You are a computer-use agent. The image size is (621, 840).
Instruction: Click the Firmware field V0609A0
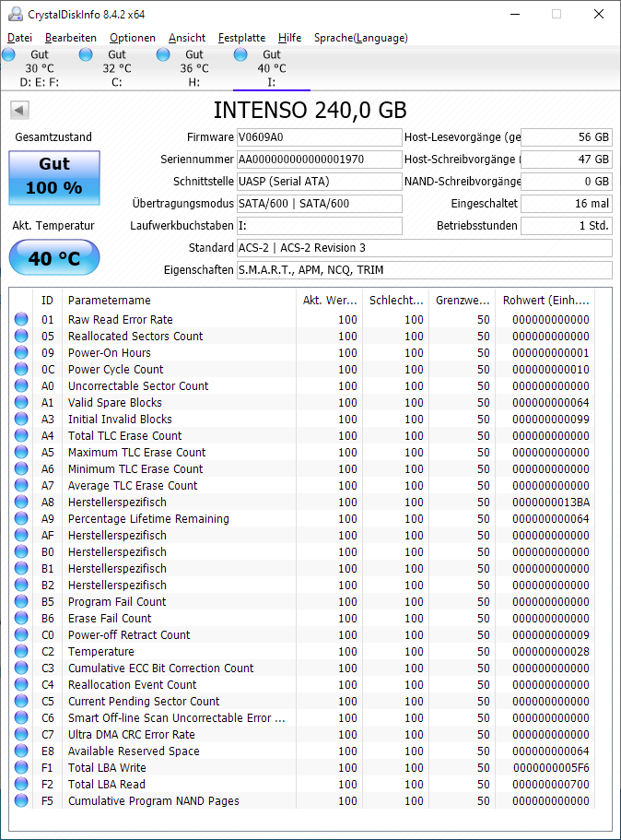click(319, 137)
